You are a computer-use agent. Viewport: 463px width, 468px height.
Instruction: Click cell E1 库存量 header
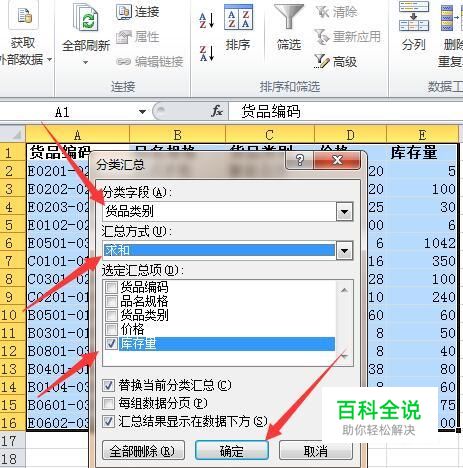pos(422,153)
